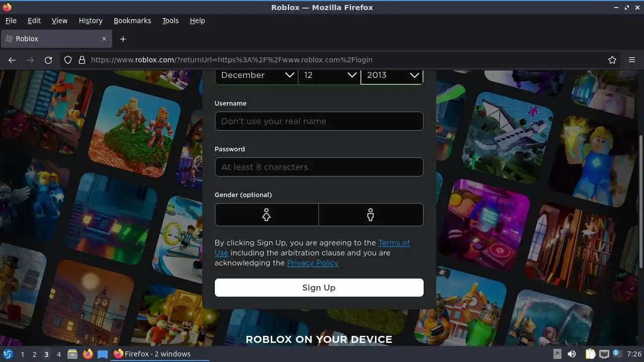Launch Firefox from taskbar launcher
Viewport: 644px width, 362px height.
[88, 354]
